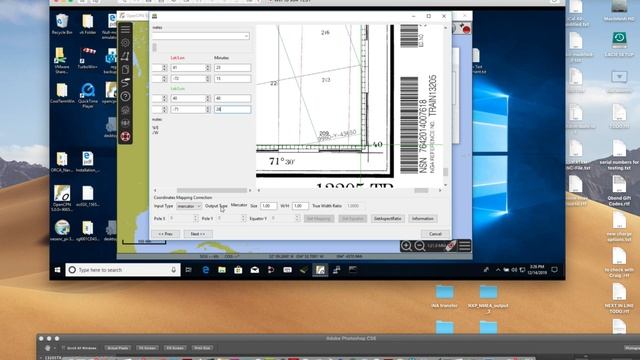
Task: Click the stepper arrows on the 41 degrees field
Action: click(208, 68)
